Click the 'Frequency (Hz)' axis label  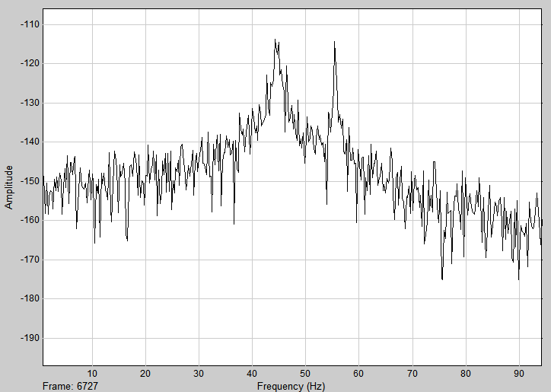pyautogui.click(x=291, y=387)
